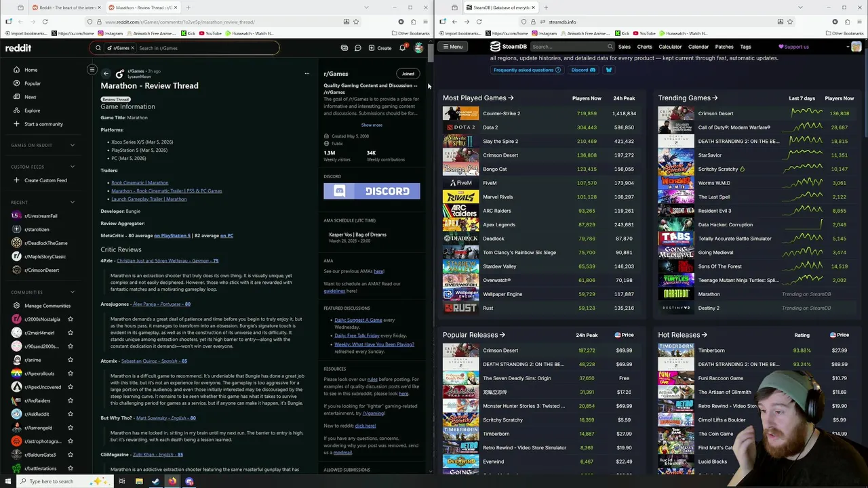Bookmark the Reddit page with star icon

[355, 22]
